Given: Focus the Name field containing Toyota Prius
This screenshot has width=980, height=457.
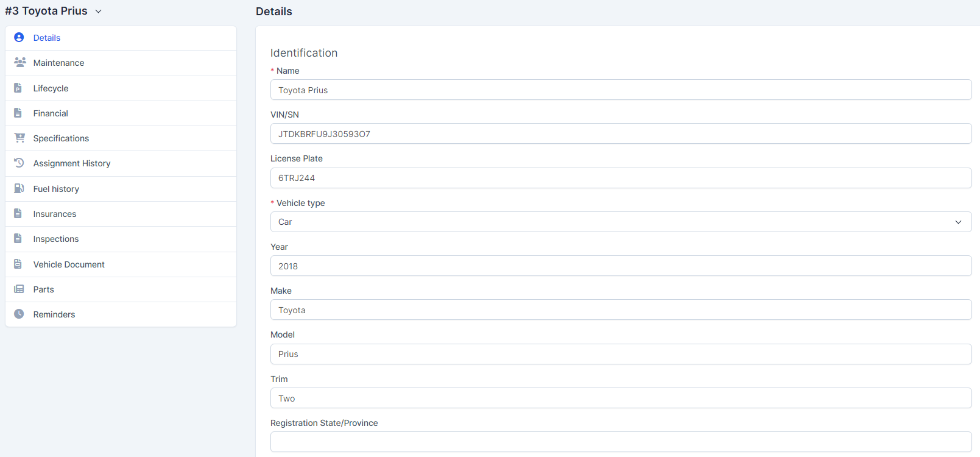Looking at the screenshot, I should coord(621,90).
